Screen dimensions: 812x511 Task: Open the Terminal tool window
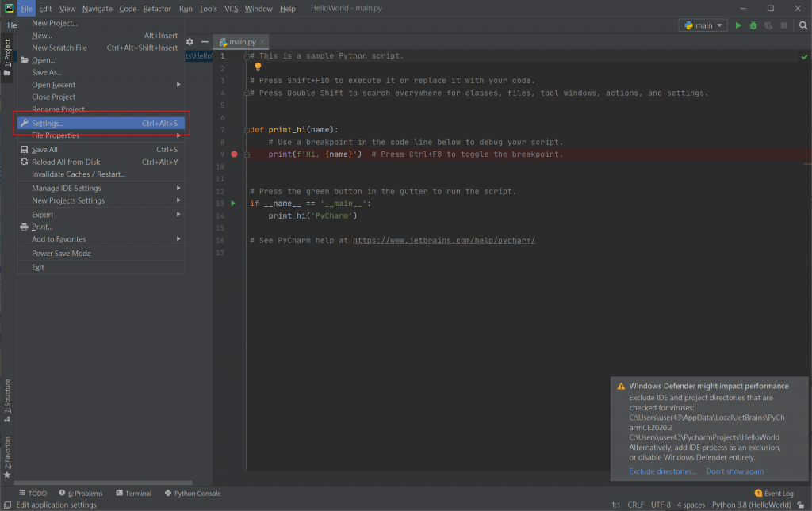(x=133, y=494)
